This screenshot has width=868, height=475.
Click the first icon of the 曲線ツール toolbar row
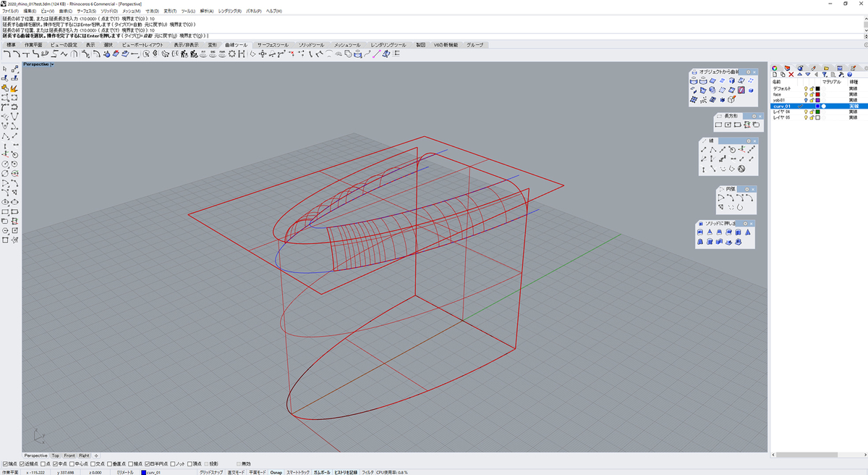click(7, 54)
